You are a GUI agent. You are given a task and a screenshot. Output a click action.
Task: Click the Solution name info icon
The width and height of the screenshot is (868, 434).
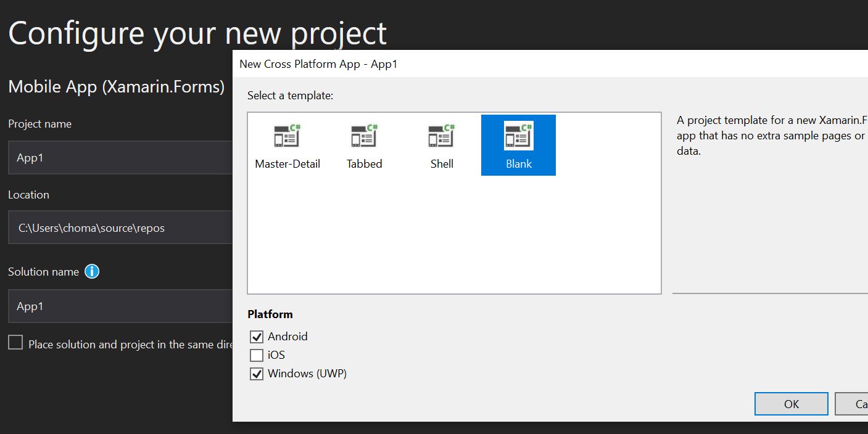pyautogui.click(x=92, y=271)
